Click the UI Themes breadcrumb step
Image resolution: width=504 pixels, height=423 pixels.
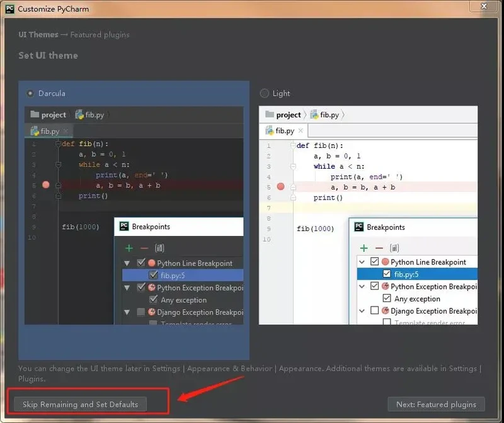[x=38, y=35]
